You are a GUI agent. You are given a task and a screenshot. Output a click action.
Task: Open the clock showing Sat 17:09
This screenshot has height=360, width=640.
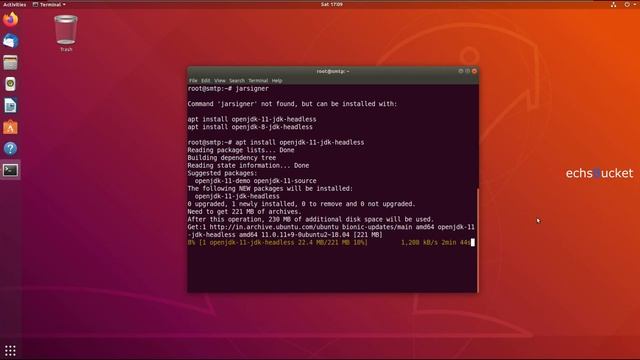pyautogui.click(x=331, y=4)
